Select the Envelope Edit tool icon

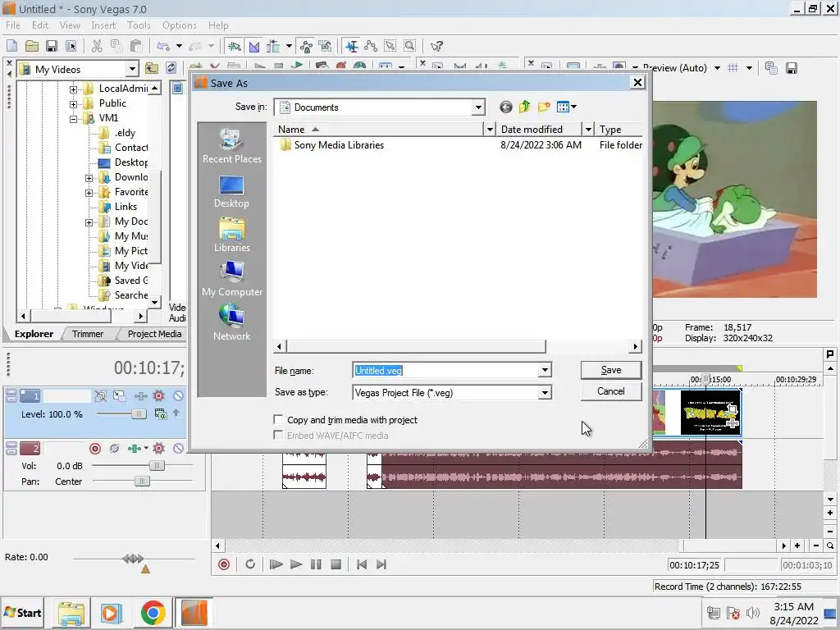[x=371, y=46]
